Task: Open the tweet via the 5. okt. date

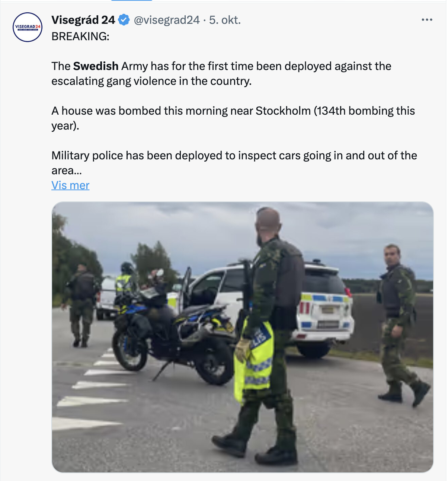Action: click(225, 20)
